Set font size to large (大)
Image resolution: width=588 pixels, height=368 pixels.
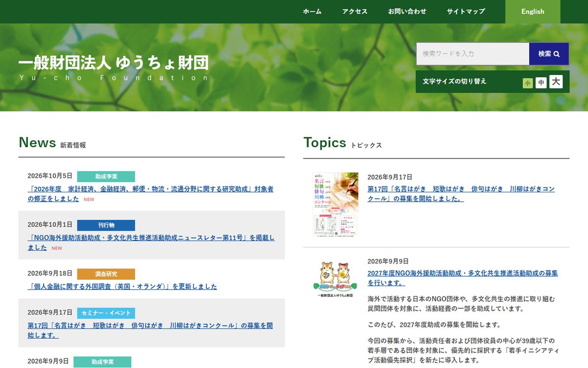[x=556, y=82]
